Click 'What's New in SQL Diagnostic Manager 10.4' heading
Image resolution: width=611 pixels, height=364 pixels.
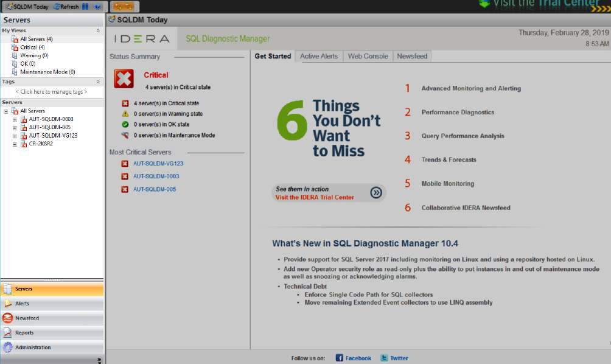pyautogui.click(x=365, y=243)
